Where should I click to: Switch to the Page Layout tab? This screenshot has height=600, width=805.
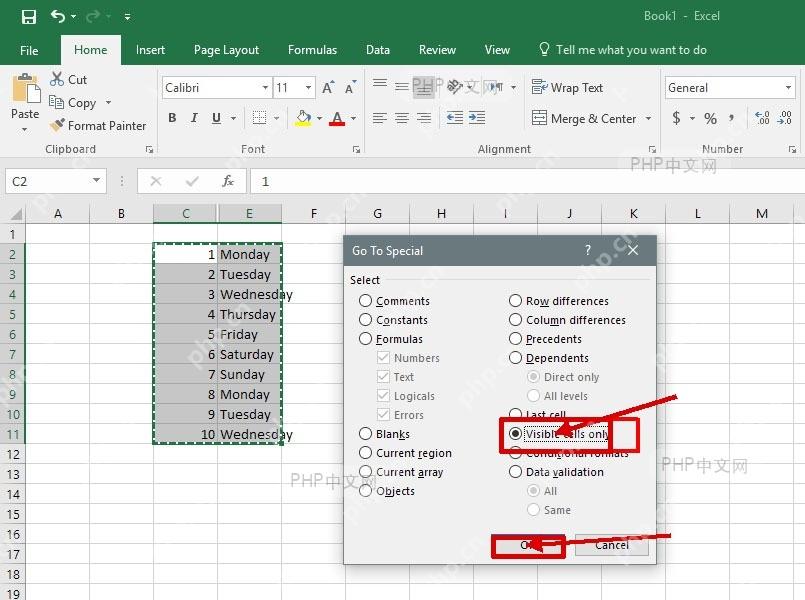click(x=226, y=50)
